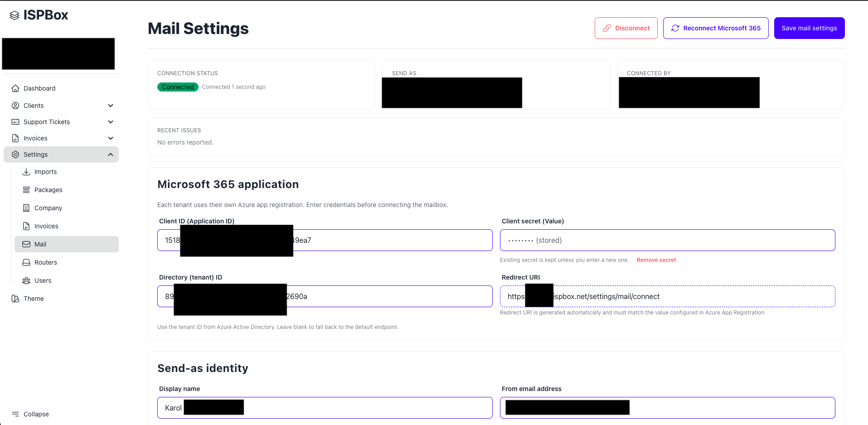The image size is (868, 425).
Task: Save the mail settings
Action: [809, 28]
